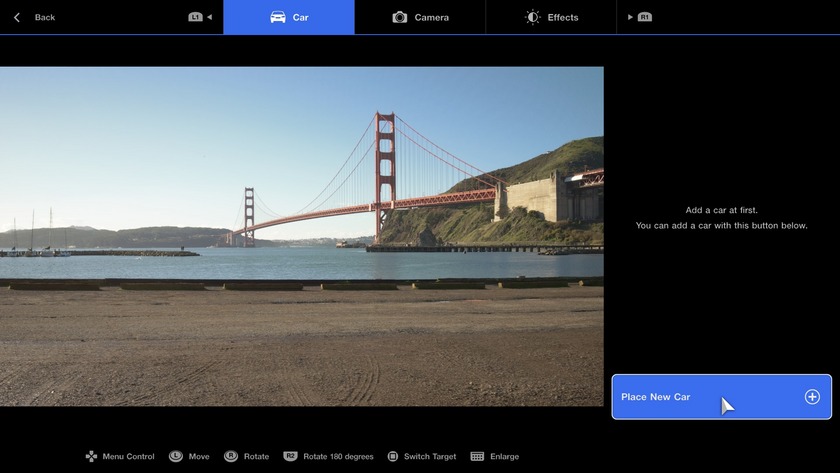The image size is (840, 473).
Task: Click the L1 previous tab indicator
Action: pos(200,17)
